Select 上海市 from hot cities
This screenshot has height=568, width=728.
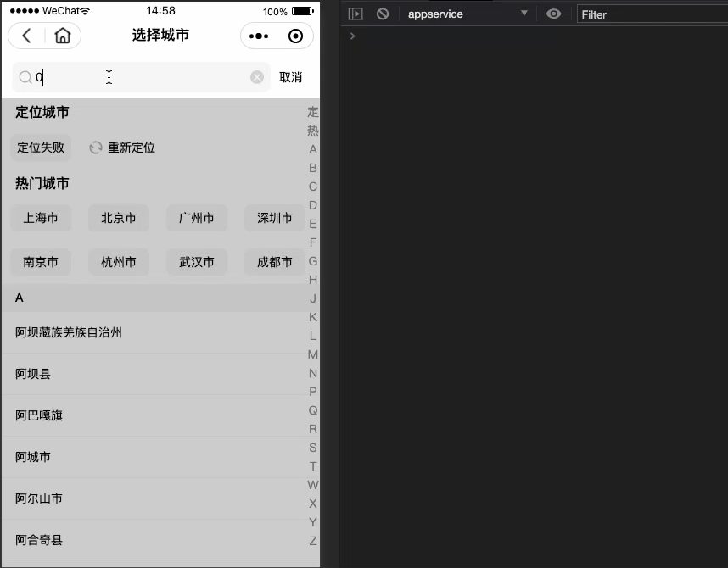(x=41, y=218)
